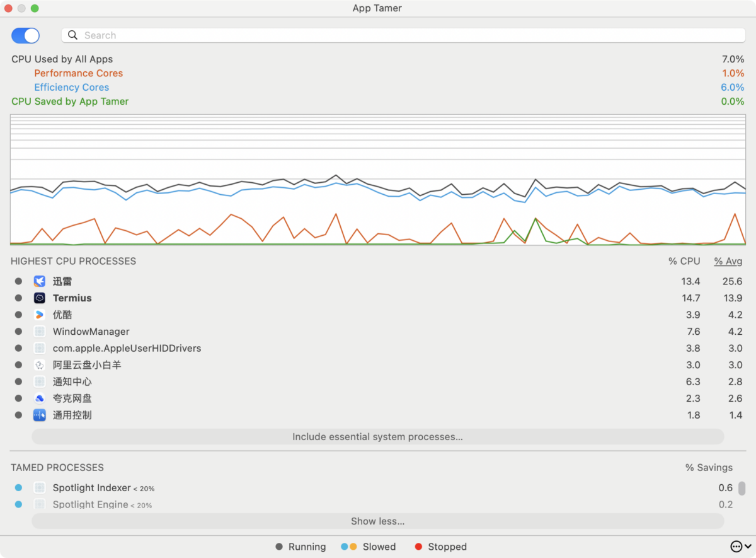Open the ellipsis options menu at bottom right
756x558 pixels.
740,546
